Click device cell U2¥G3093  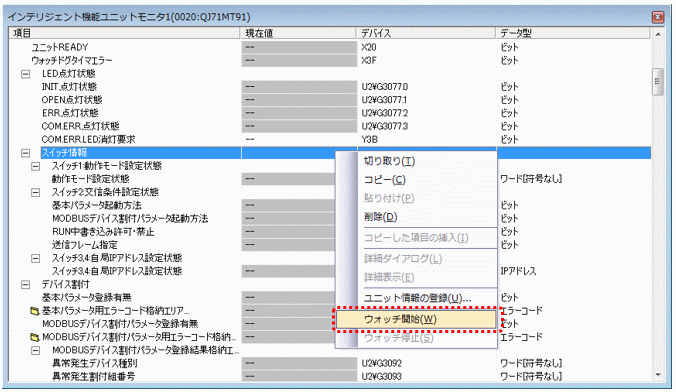[x=382, y=376]
